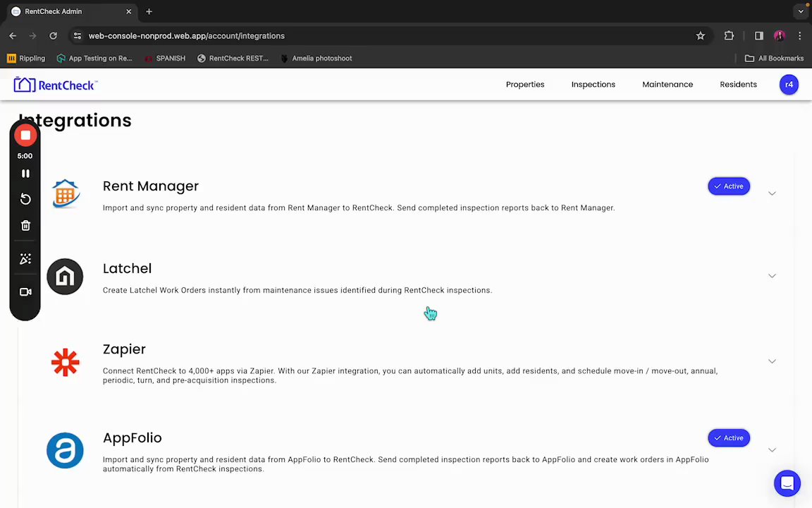The image size is (812, 508).
Task: Open the Chrome three-dot menu
Action: click(799, 36)
